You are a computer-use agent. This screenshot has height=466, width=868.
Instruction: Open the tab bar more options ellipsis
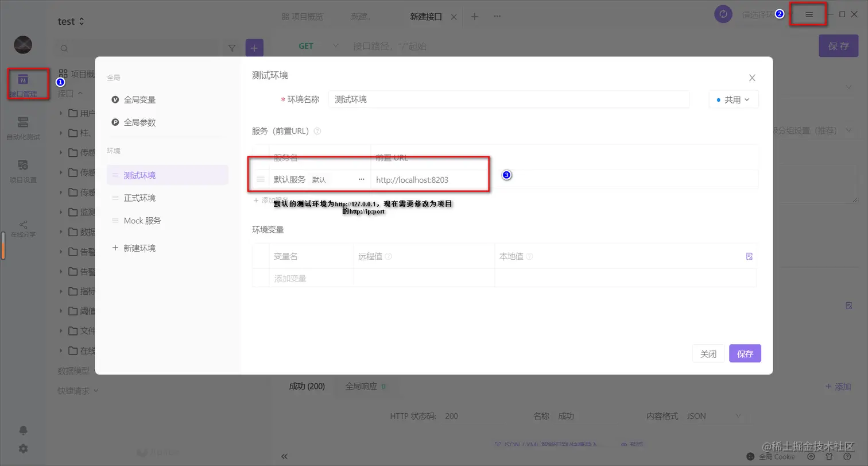(x=497, y=17)
